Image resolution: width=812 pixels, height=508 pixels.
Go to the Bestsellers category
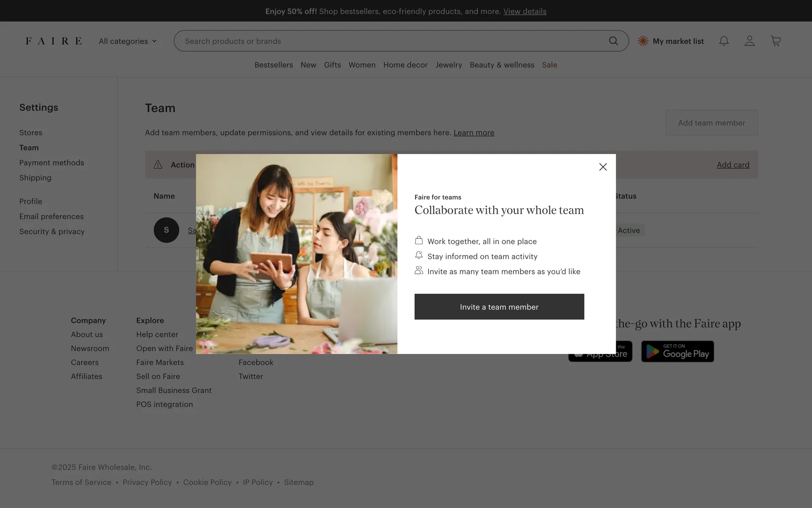click(x=274, y=65)
